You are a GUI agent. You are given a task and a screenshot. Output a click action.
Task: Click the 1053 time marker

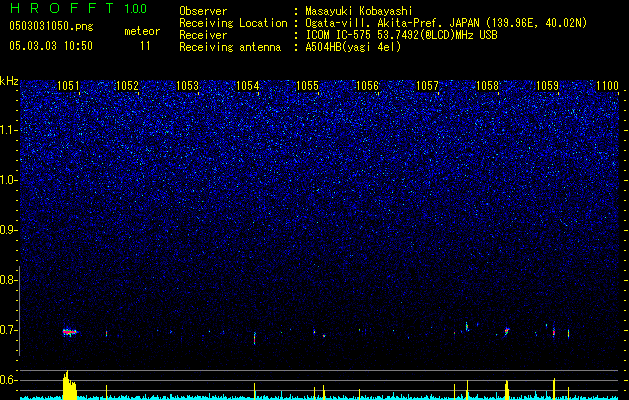point(187,86)
